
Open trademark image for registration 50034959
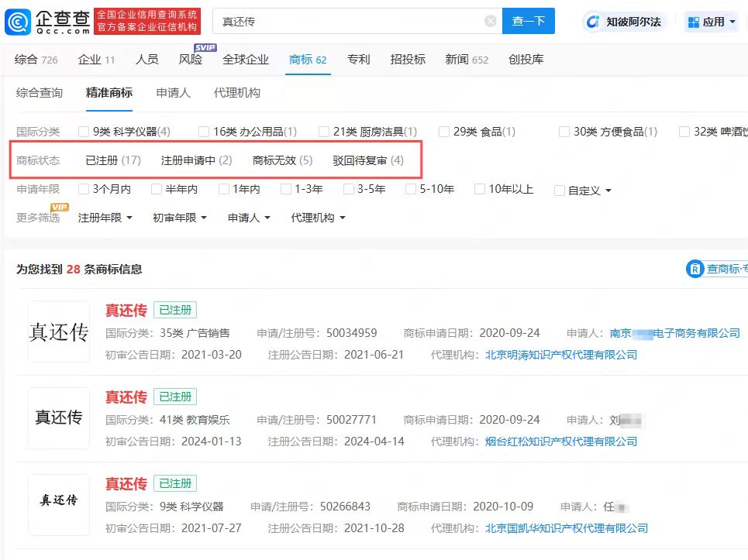coord(59,332)
